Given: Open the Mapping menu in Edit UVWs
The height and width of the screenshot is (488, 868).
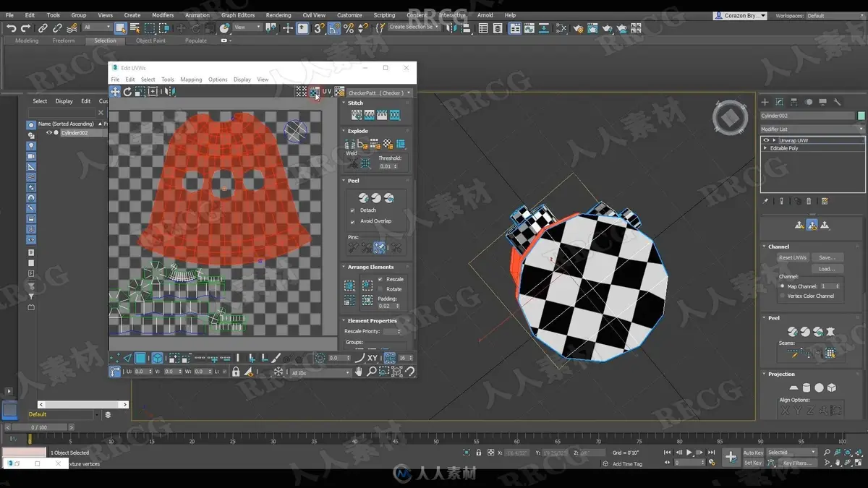Looking at the screenshot, I should pyautogui.click(x=191, y=80).
